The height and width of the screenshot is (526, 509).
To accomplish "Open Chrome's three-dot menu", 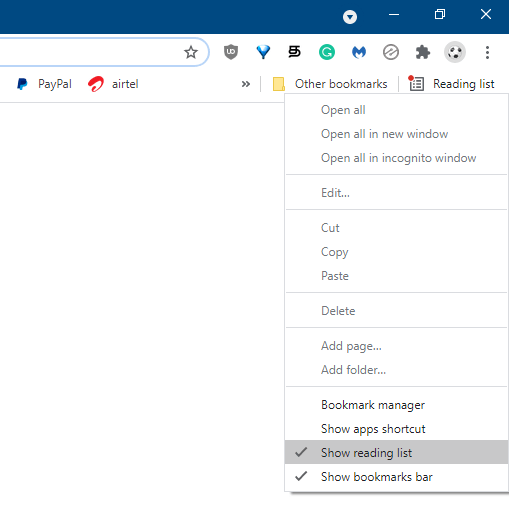I will (487, 52).
